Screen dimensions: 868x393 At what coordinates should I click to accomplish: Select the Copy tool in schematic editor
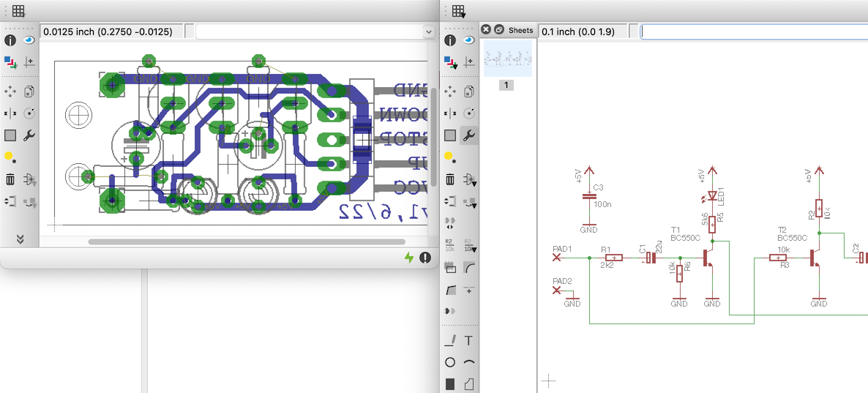pyautogui.click(x=468, y=91)
